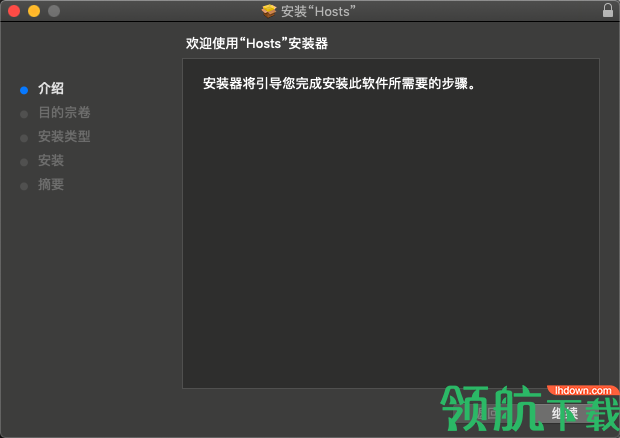Select the 摘要 step in the sidebar

click(x=51, y=184)
